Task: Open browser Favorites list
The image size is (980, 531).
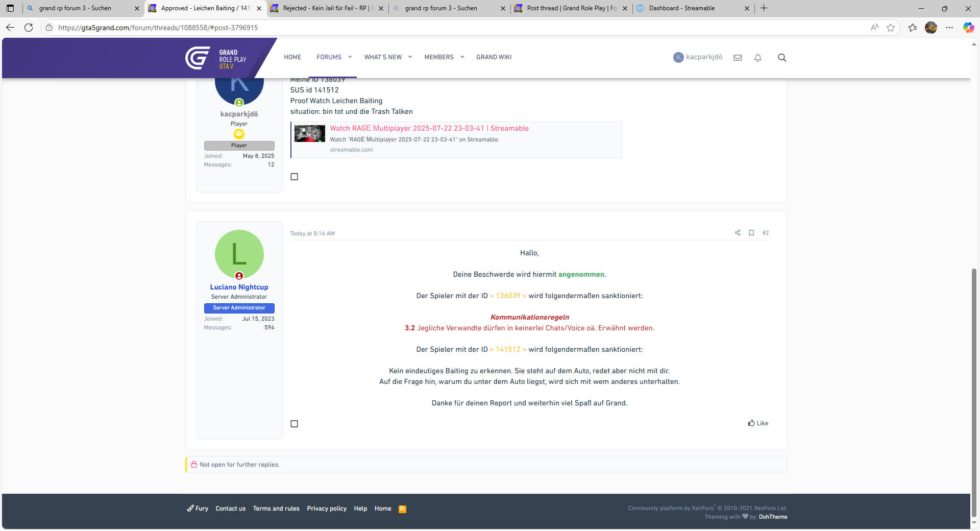Action: [913, 28]
